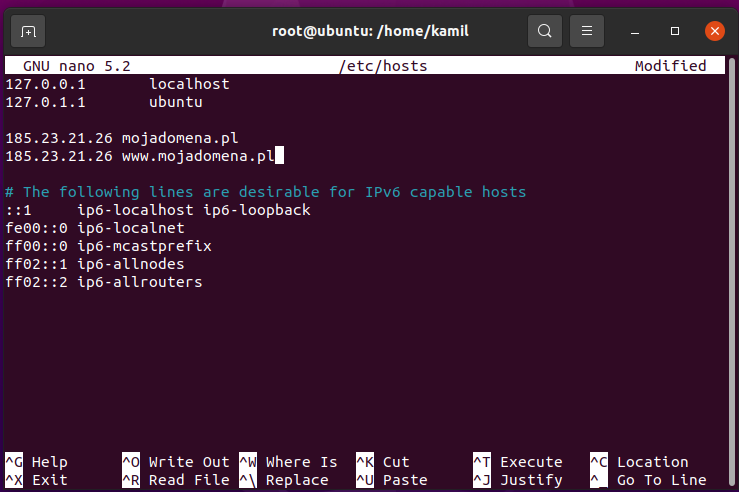Maximize the terminal window
This screenshot has height=492, width=739.
click(676, 31)
